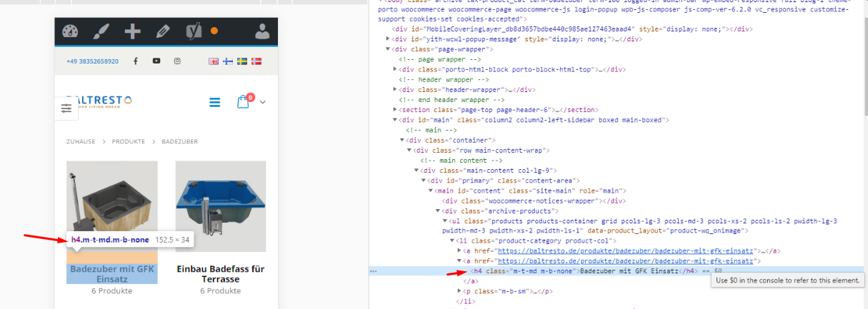The width and height of the screenshot is (868, 309).
Task: Click the orange Yoast status dot
Action: [x=214, y=31]
